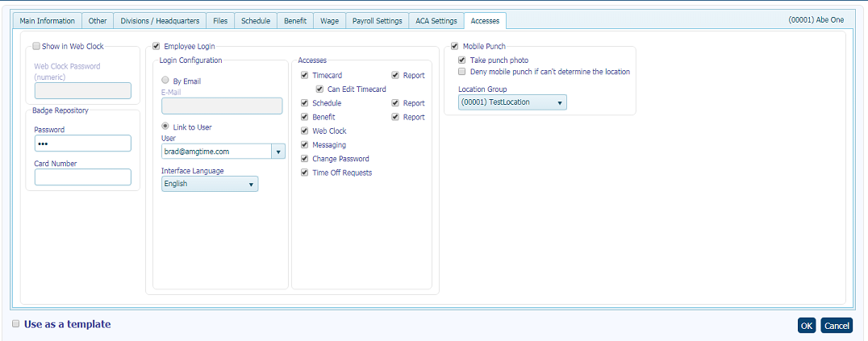Click the E-Mail input field

[222, 106]
